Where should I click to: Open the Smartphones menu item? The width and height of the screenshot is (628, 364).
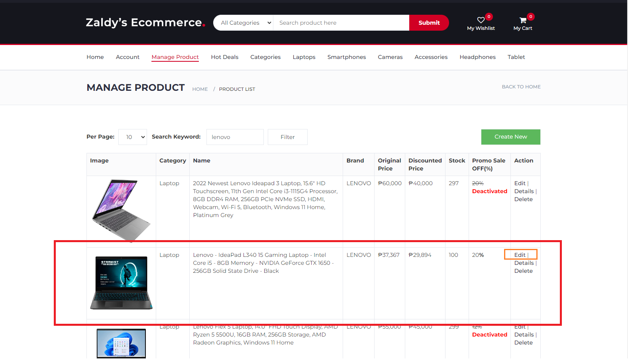coord(347,57)
